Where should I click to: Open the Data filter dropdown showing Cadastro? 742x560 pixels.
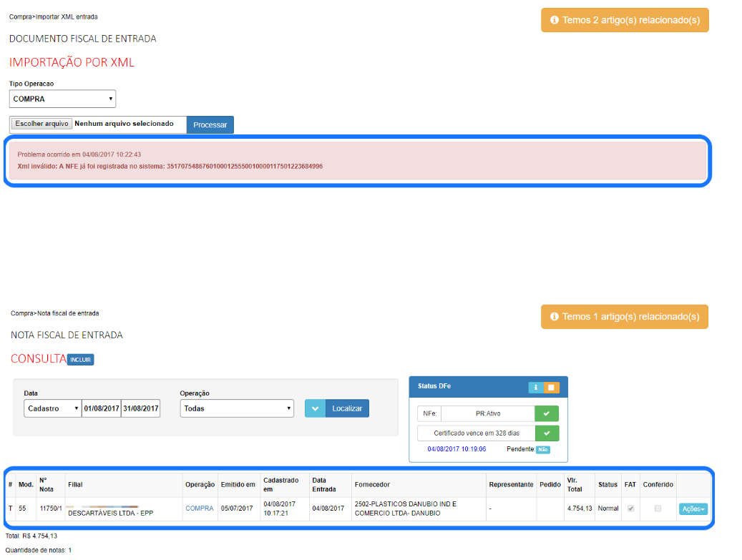tap(52, 408)
